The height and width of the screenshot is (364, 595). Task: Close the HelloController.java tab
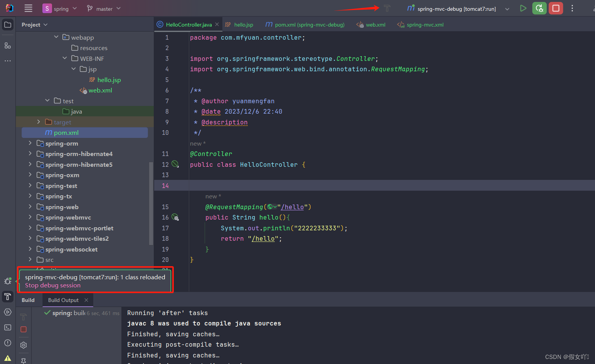click(217, 24)
